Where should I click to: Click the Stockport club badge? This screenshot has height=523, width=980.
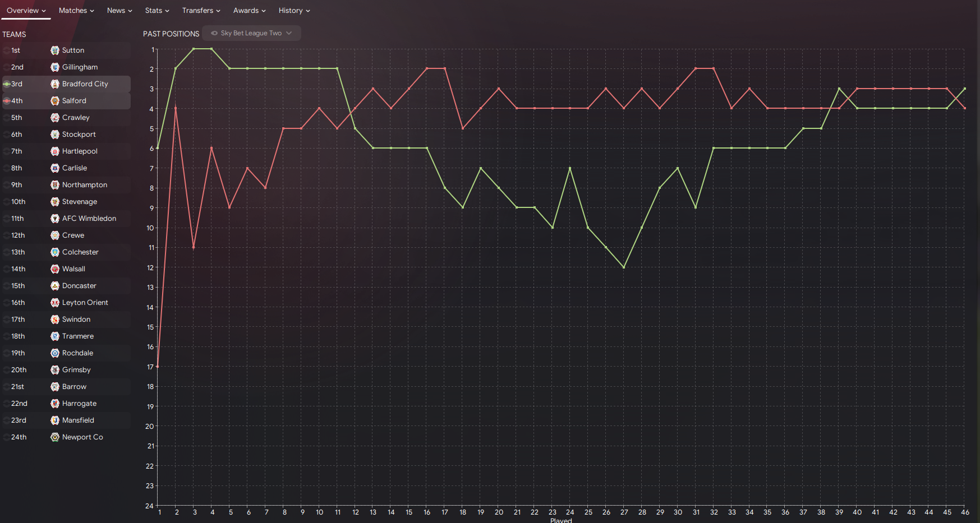[55, 135]
